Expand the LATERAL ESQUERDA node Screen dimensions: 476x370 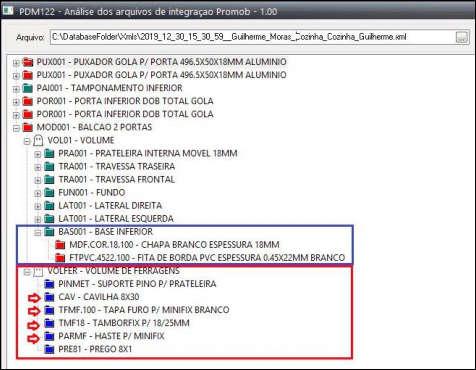click(38, 219)
